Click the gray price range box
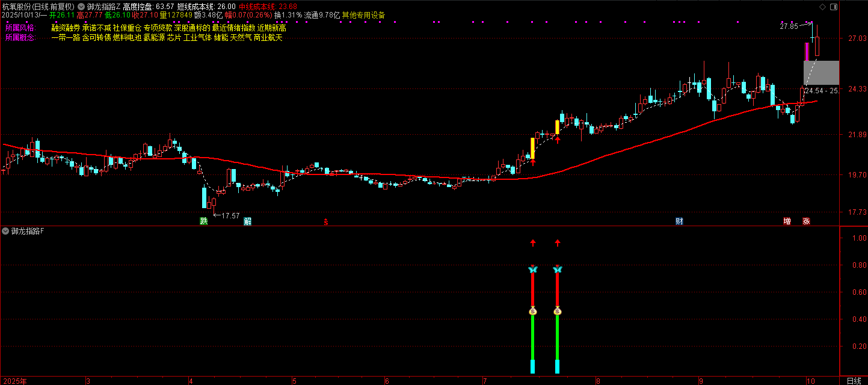Screen dimensions: 868x385 click(821, 73)
